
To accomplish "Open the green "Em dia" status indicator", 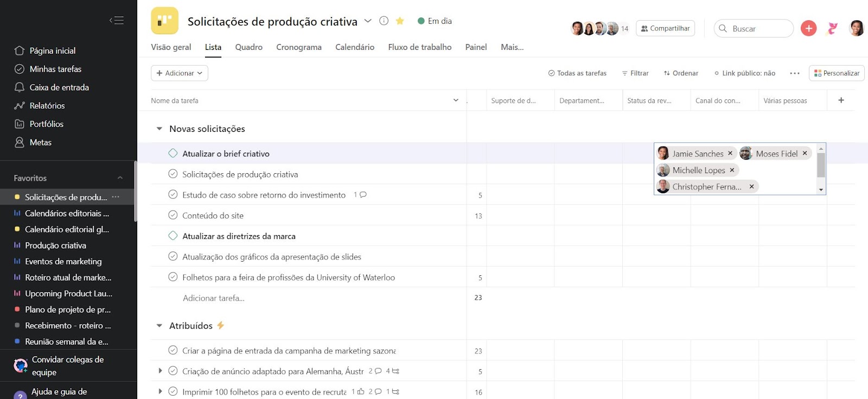I will point(435,21).
